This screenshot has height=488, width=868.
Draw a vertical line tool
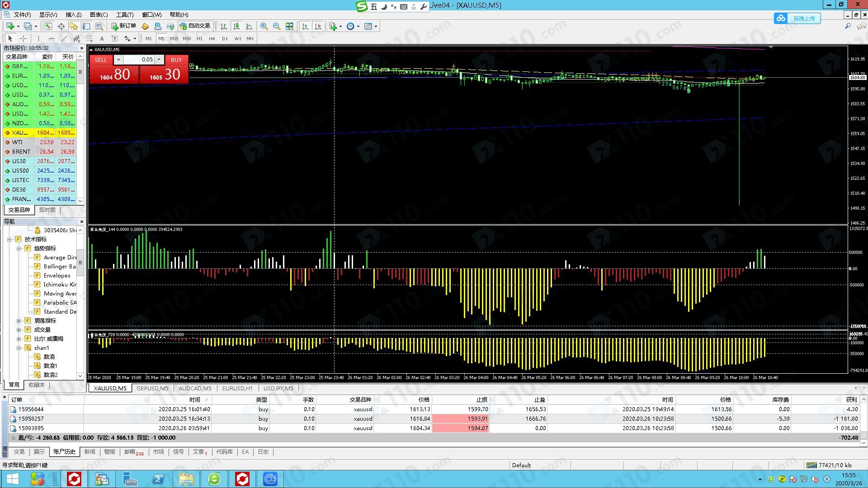(38, 38)
